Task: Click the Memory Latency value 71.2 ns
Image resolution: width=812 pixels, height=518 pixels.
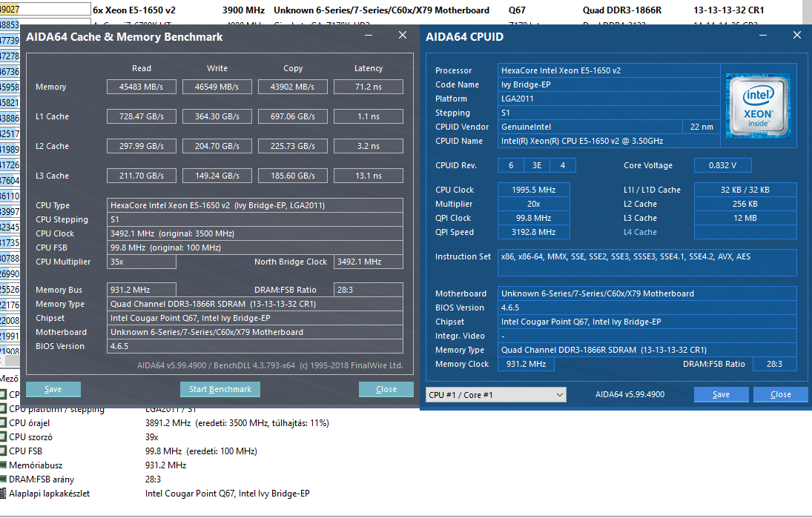Action: 369,87
